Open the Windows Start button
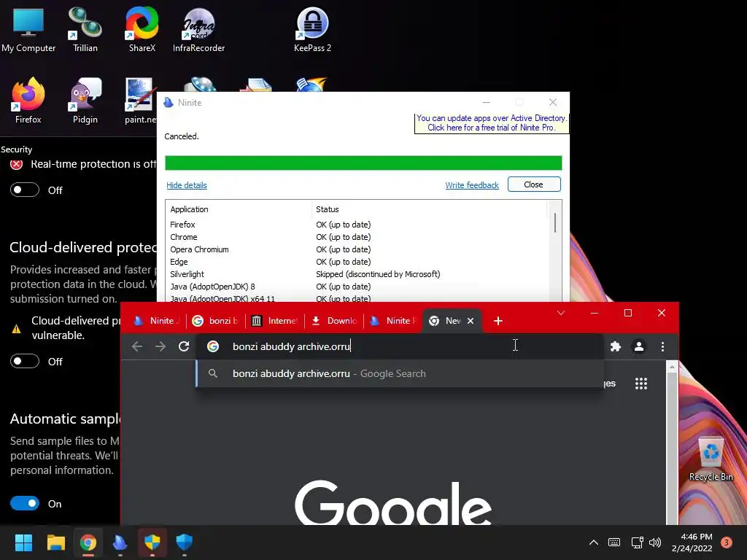 (x=23, y=542)
